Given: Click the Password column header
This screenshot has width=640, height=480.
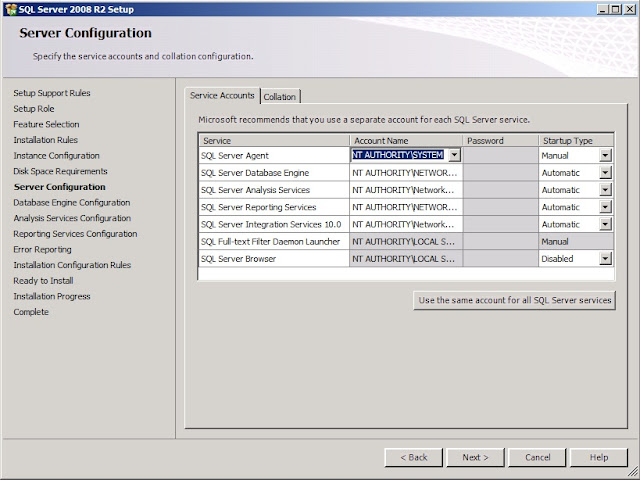Looking at the screenshot, I should tap(500, 141).
